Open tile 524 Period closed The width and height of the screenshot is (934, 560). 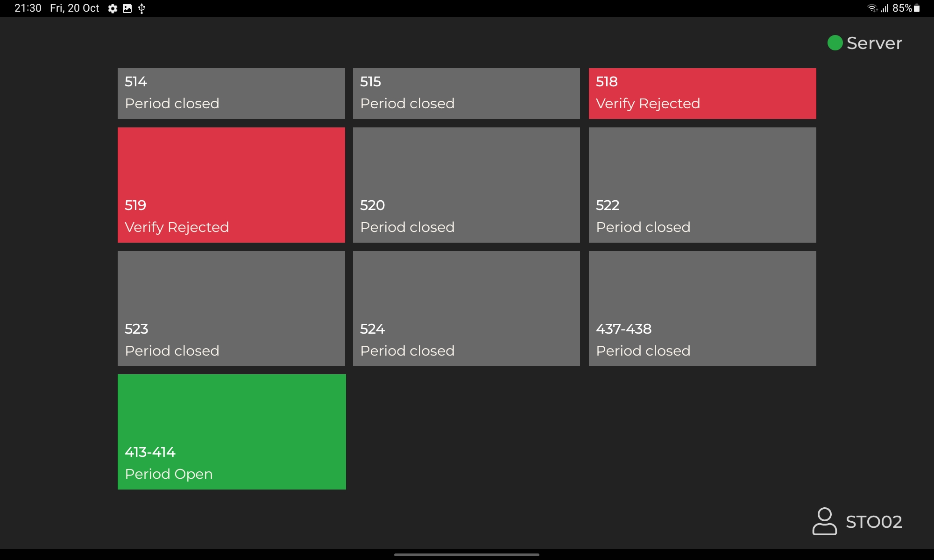[x=466, y=308]
